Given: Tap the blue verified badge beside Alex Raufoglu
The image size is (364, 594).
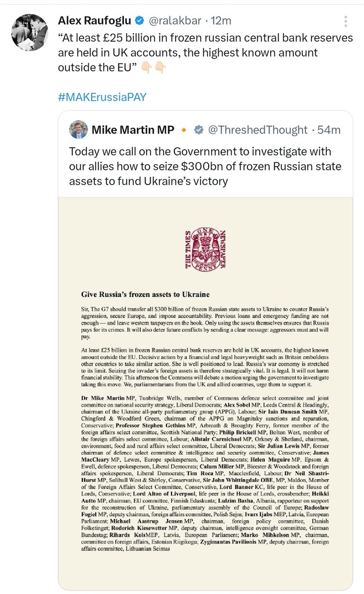Looking at the screenshot, I should [140, 21].
